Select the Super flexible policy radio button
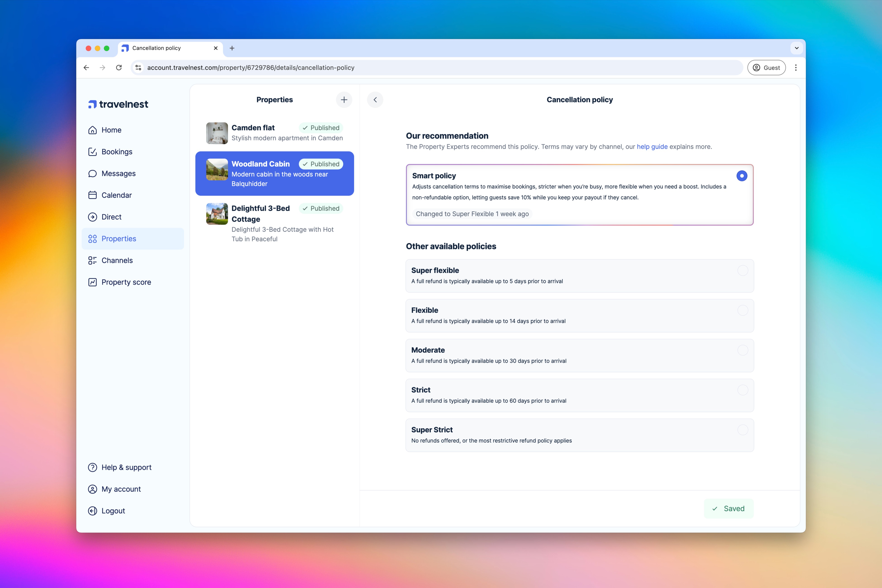The image size is (882, 588). click(x=743, y=270)
